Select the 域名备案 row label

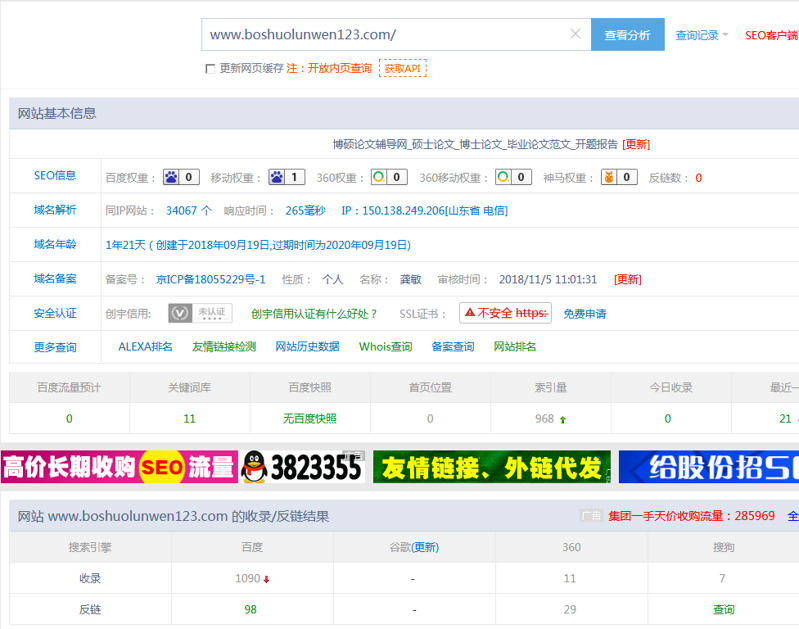tap(55, 279)
